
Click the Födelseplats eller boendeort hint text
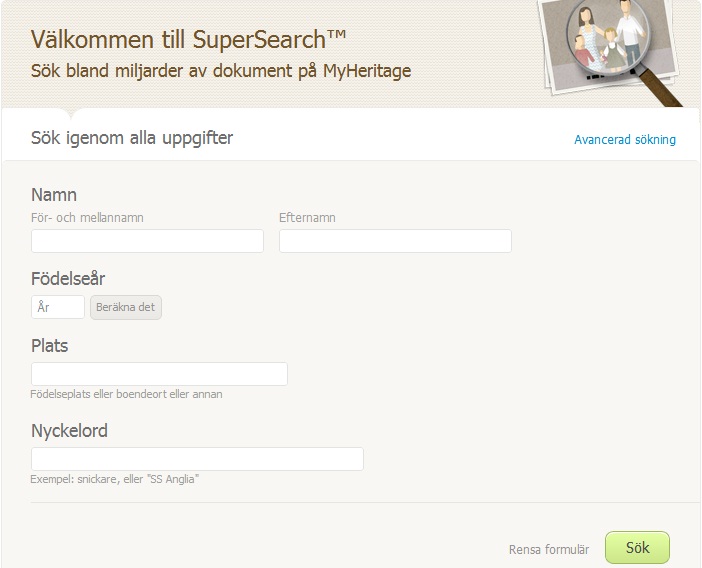(x=127, y=394)
